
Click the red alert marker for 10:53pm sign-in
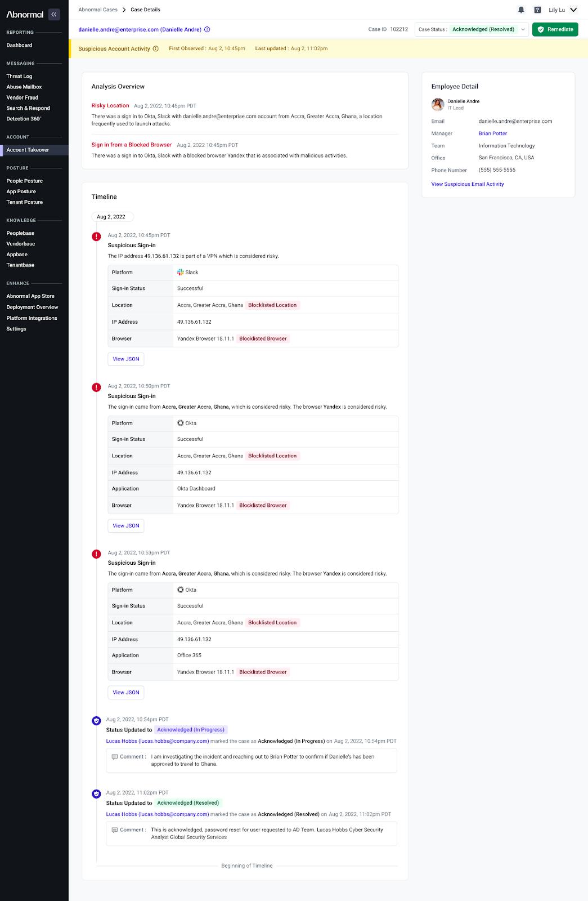point(96,554)
